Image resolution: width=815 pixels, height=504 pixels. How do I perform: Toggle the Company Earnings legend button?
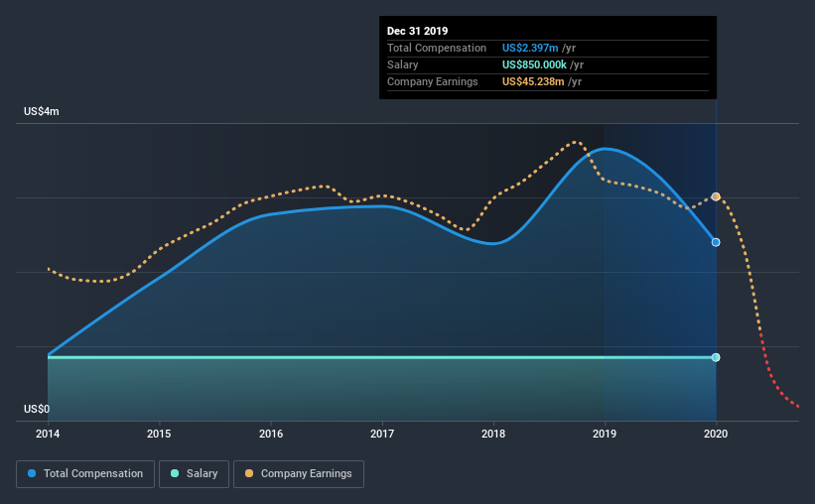point(299,474)
